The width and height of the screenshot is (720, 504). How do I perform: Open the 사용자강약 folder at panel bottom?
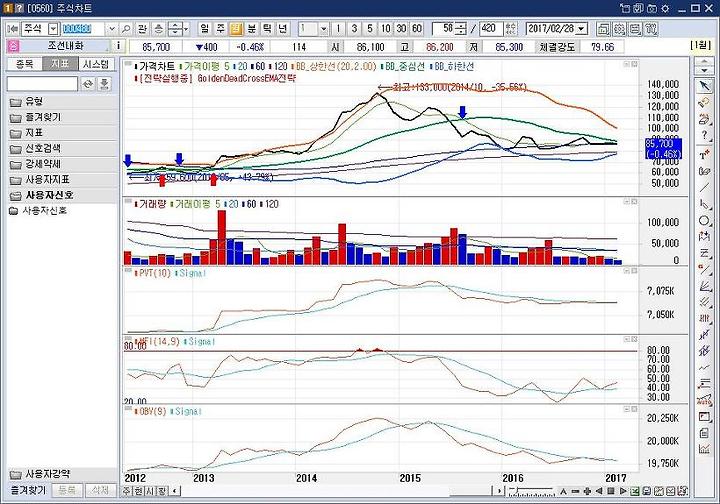tap(62, 474)
